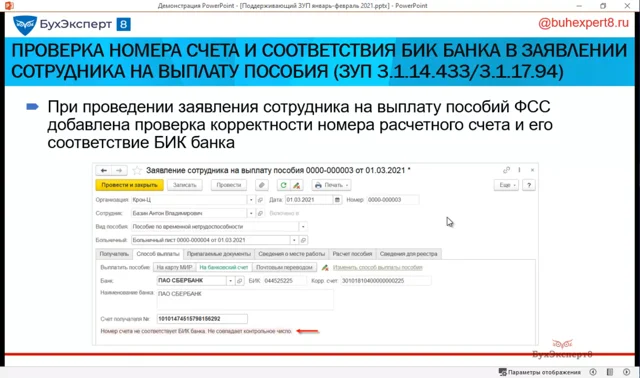Click the Провести и закрыть button
The image size is (640, 378).
click(x=129, y=185)
